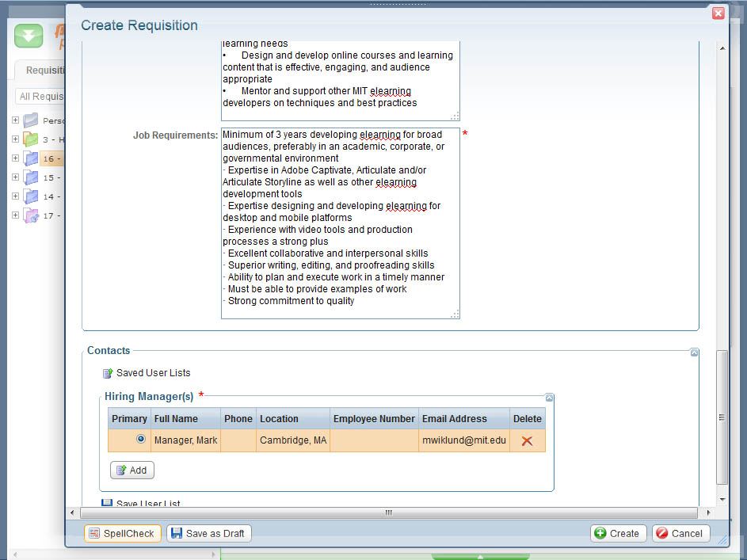Image resolution: width=747 pixels, height=560 pixels.
Task: Expand tree node 15
Action: click(15, 177)
